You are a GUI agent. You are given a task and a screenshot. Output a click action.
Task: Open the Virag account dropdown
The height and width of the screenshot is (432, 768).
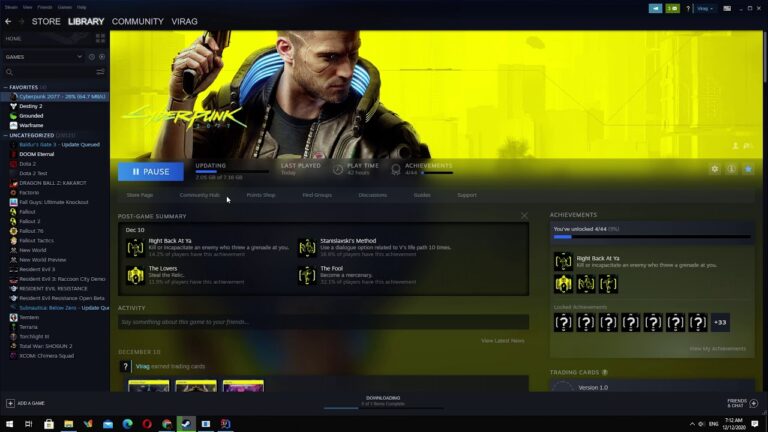(x=705, y=8)
